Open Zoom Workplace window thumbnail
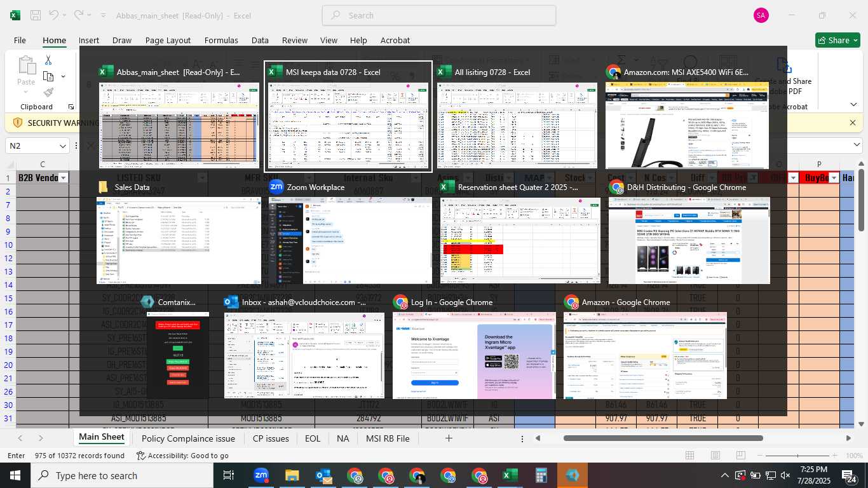Viewport: 868px width, 488px height. pos(349,232)
